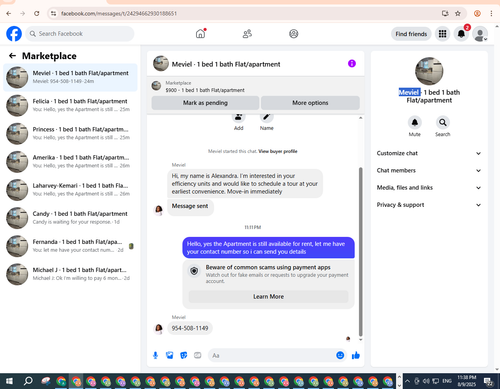
Task: Open the account avatar menu
Action: click(480, 34)
